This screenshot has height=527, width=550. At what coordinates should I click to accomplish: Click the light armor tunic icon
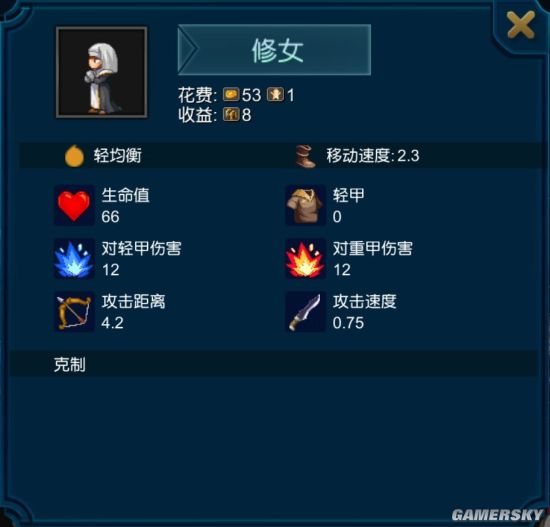click(x=305, y=205)
